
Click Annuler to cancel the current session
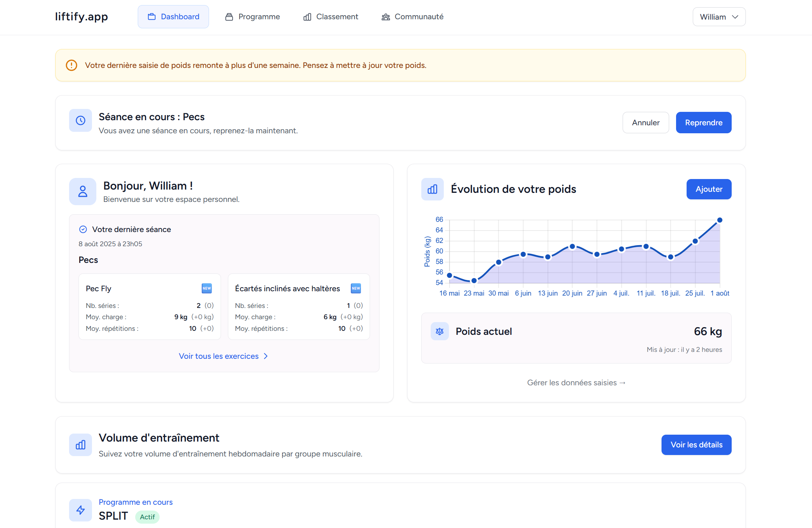[646, 122]
